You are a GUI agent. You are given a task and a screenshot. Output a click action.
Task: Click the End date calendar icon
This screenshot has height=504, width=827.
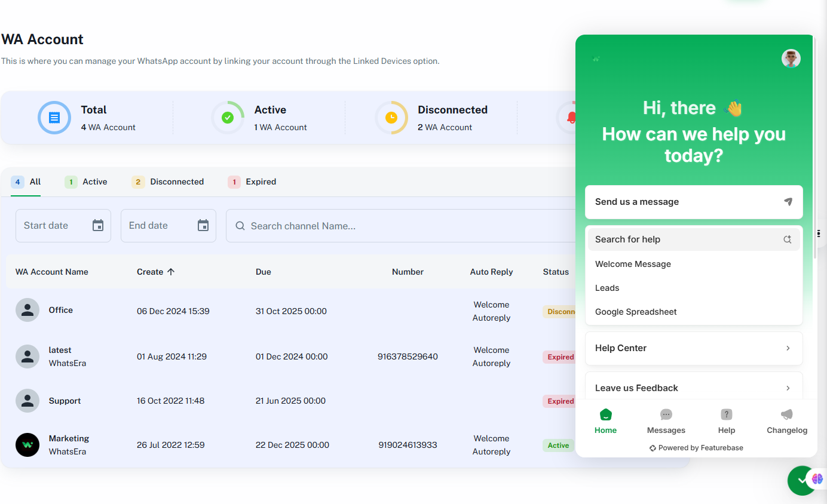203,226
